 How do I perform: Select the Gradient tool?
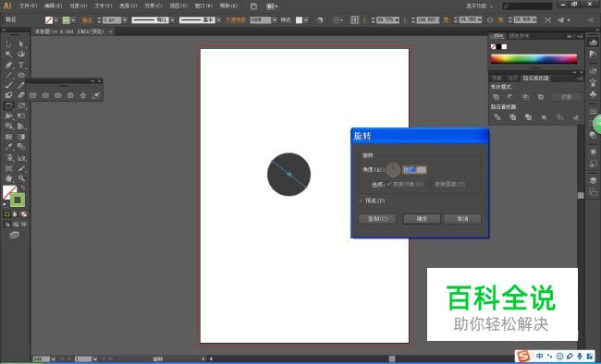(21, 137)
